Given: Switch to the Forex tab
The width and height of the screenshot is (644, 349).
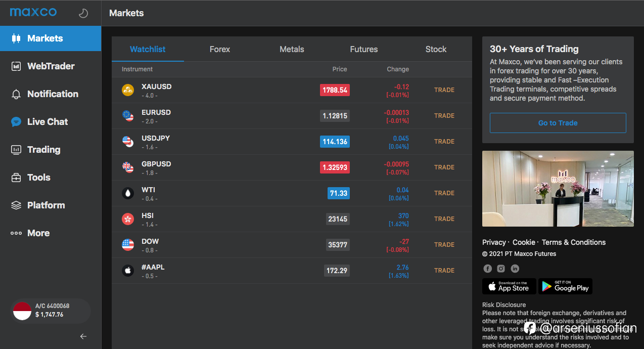Looking at the screenshot, I should (x=220, y=49).
